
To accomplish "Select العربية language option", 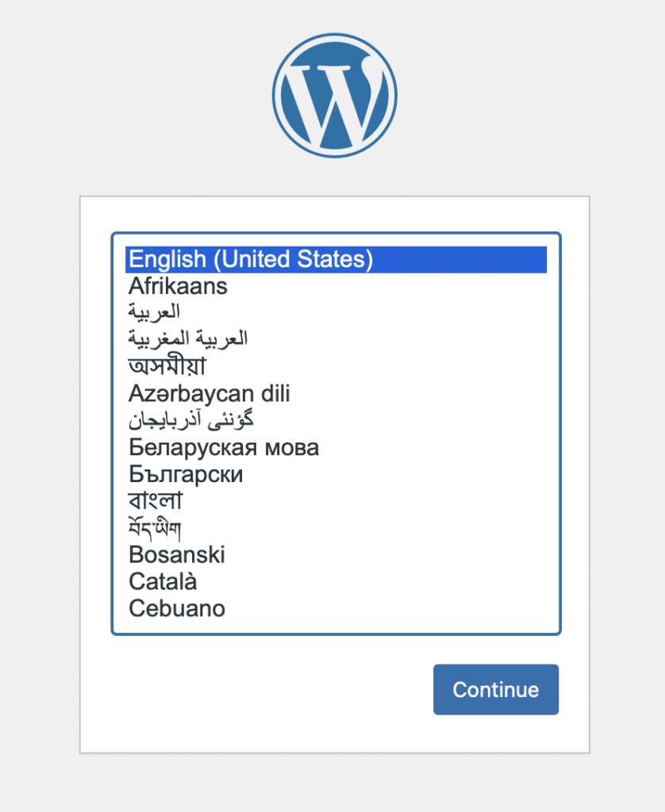I will pyautogui.click(x=336, y=313).
